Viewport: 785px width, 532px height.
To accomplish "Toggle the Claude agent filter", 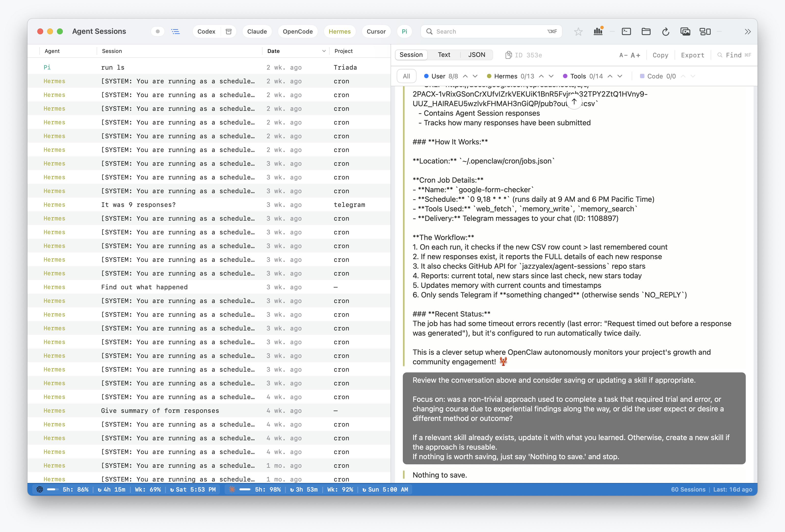I will [x=257, y=31].
